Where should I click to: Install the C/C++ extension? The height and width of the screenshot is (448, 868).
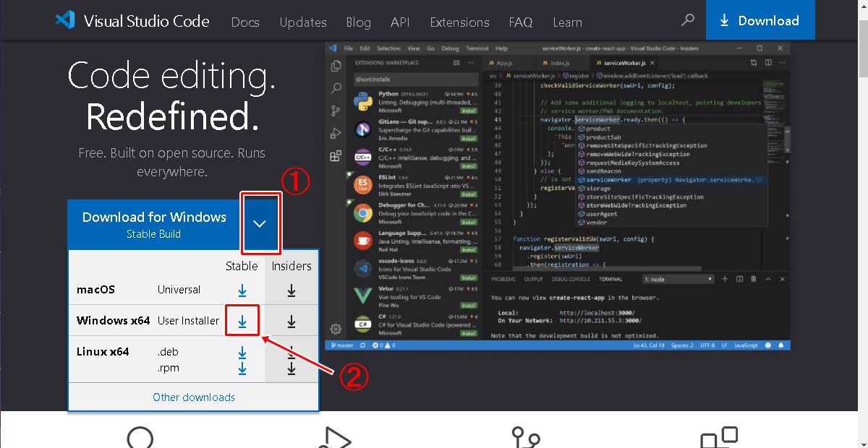(x=468, y=166)
